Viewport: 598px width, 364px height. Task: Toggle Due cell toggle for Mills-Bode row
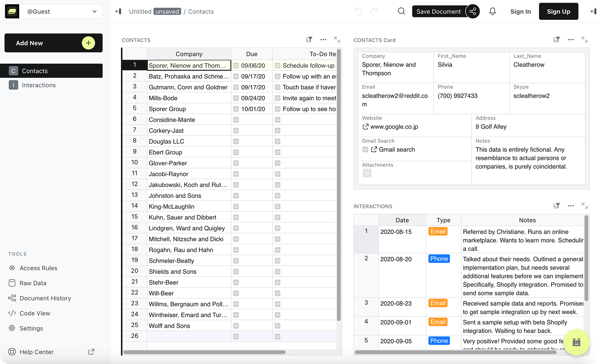[236, 98]
